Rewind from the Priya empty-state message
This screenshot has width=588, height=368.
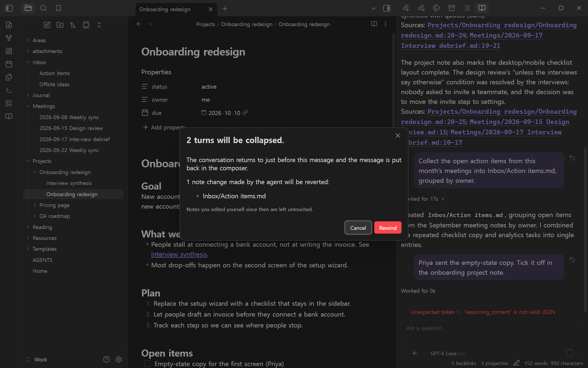[x=572, y=259]
